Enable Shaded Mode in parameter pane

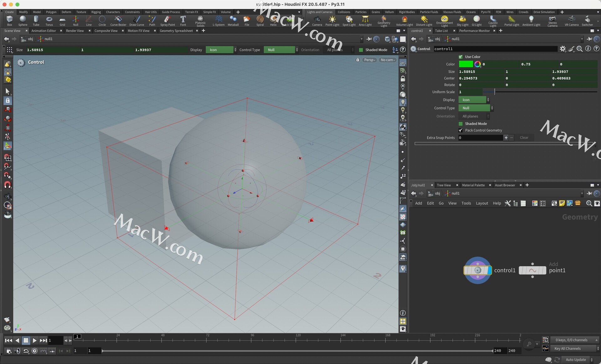(x=460, y=124)
